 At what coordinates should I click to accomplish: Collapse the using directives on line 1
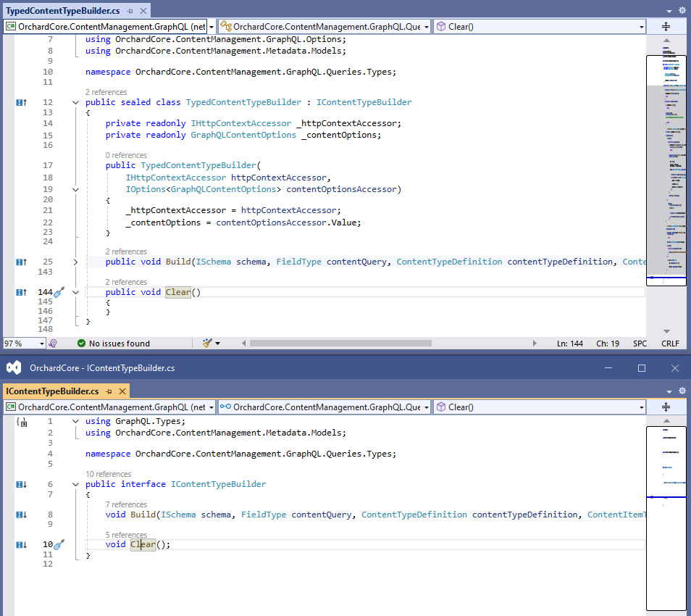pyautogui.click(x=75, y=422)
